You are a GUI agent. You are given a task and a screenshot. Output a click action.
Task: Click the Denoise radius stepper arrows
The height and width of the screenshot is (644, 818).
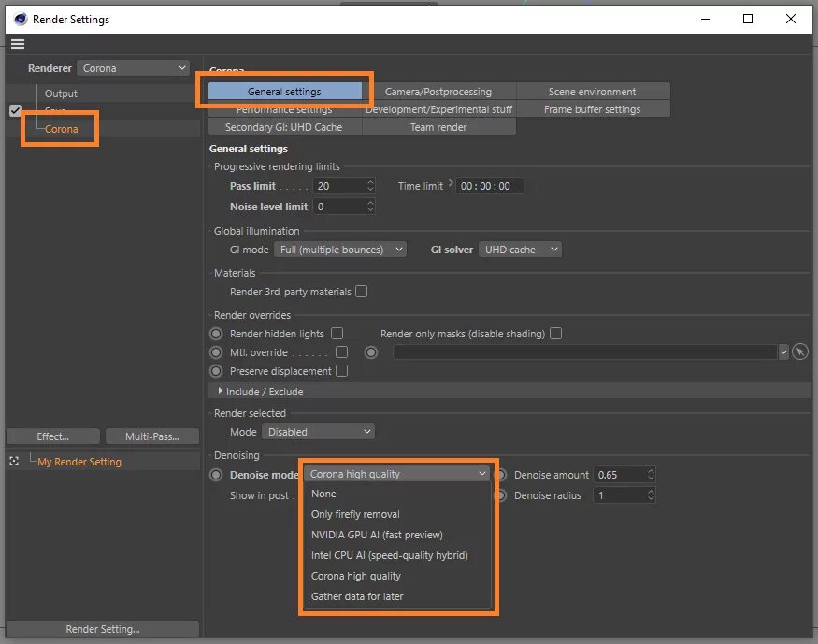pyautogui.click(x=651, y=495)
